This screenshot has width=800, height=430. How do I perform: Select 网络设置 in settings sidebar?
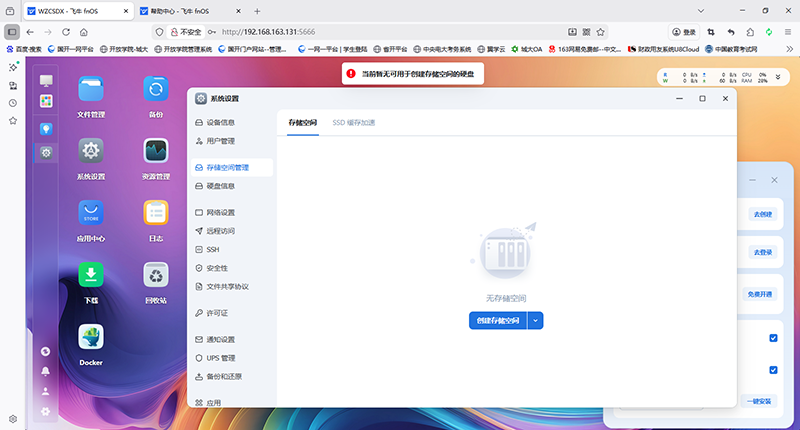click(232, 212)
